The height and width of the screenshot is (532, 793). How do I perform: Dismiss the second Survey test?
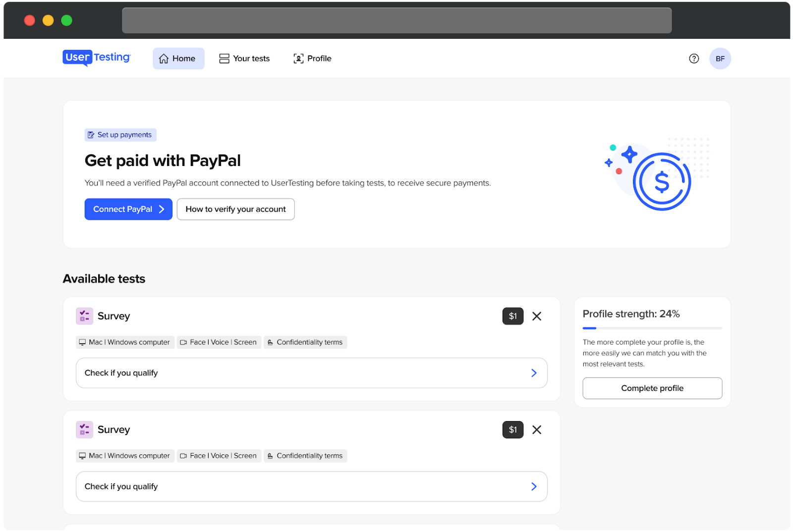536,429
